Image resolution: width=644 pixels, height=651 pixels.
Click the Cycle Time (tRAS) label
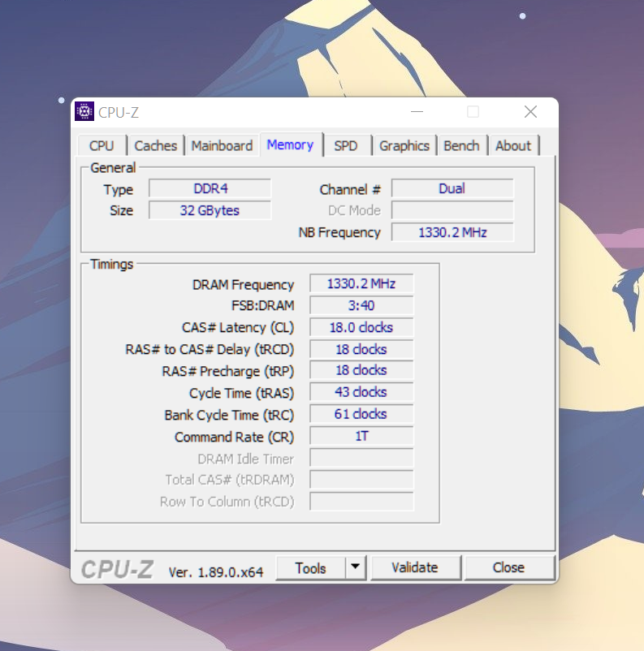tap(242, 393)
